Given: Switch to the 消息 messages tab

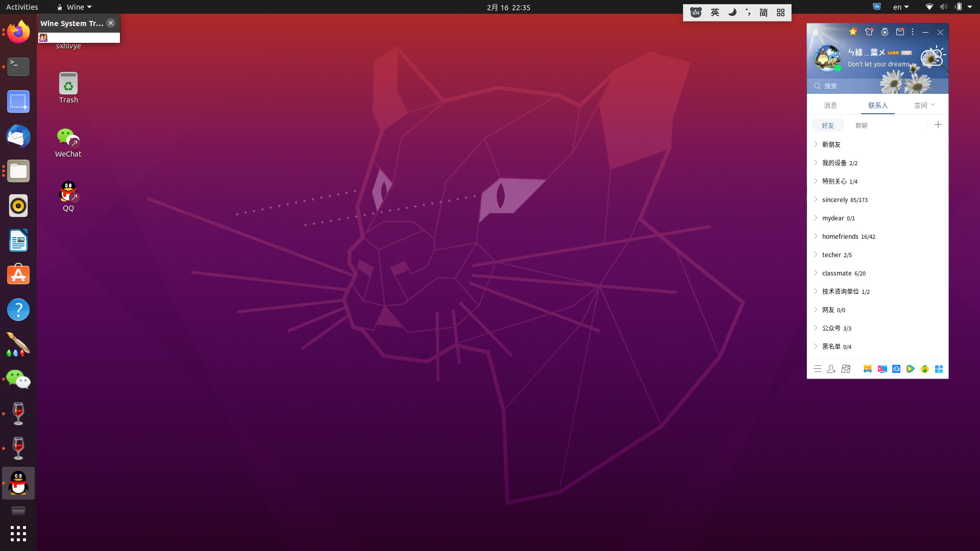Looking at the screenshot, I should click(x=830, y=106).
